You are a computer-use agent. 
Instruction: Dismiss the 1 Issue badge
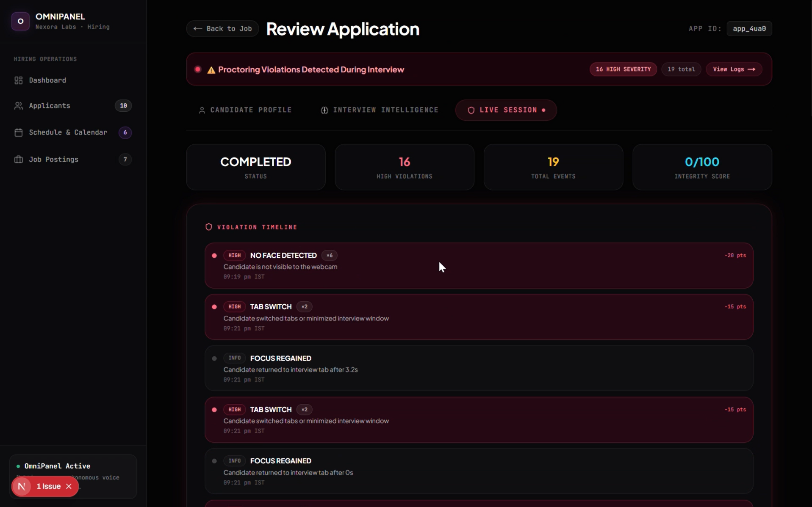click(69, 487)
